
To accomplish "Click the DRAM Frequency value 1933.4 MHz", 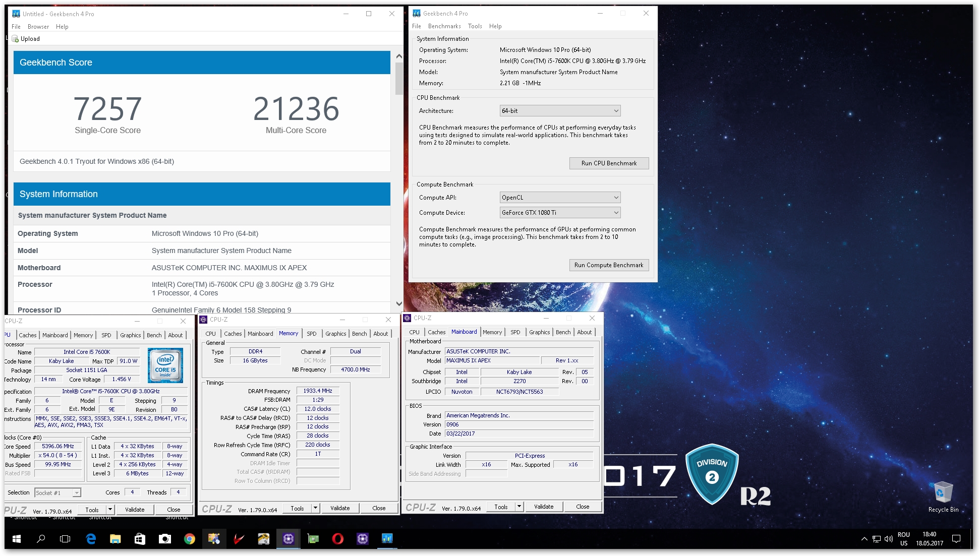I will [318, 391].
